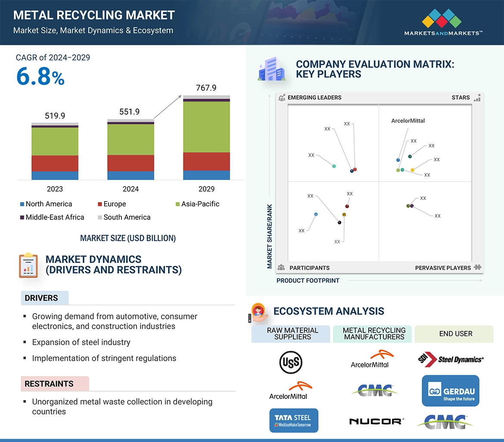The image size is (504, 442).
Task: Click the Asia-Pacific green legend swatch
Action: tap(177, 204)
